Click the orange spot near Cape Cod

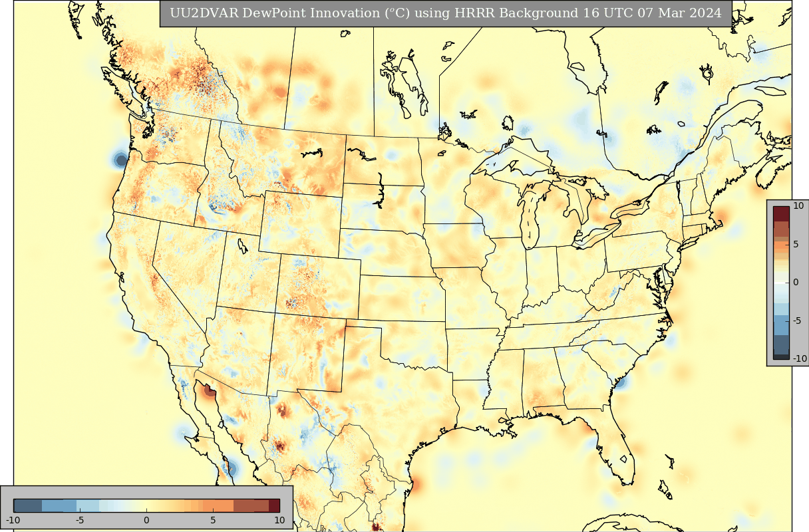click(721, 217)
